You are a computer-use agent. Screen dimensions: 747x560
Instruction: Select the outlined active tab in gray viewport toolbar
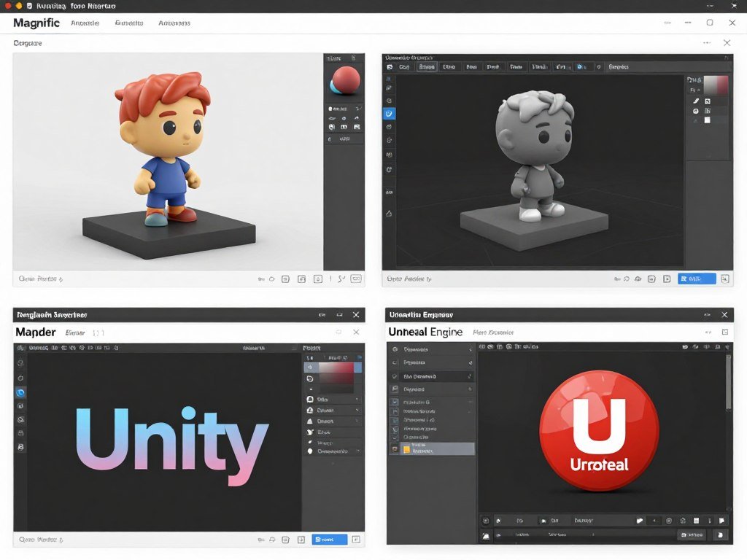427,67
